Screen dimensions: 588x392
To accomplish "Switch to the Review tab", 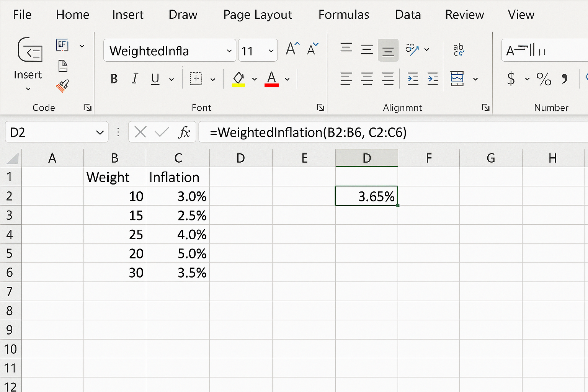I will pyautogui.click(x=464, y=15).
